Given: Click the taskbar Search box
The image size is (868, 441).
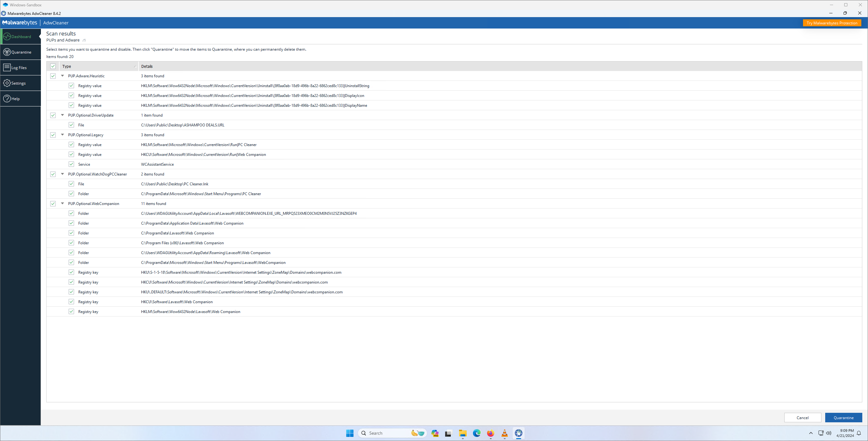Looking at the screenshot, I should 387,433.
